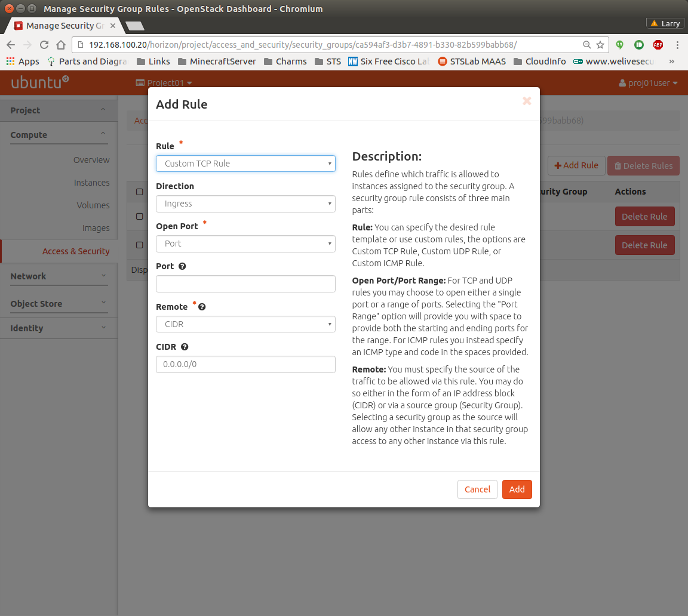Screen dimensions: 688x616
Task: Open the Project01 project selector menu
Action: [164, 83]
